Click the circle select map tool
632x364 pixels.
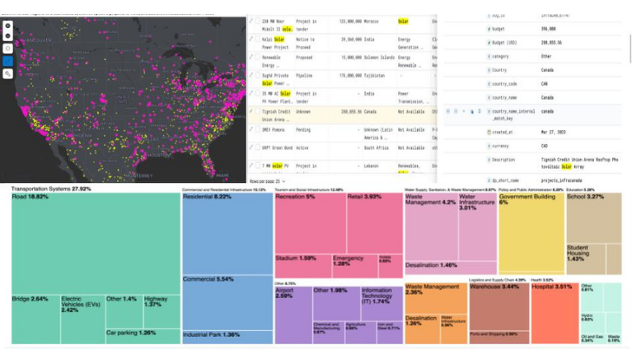[7, 49]
